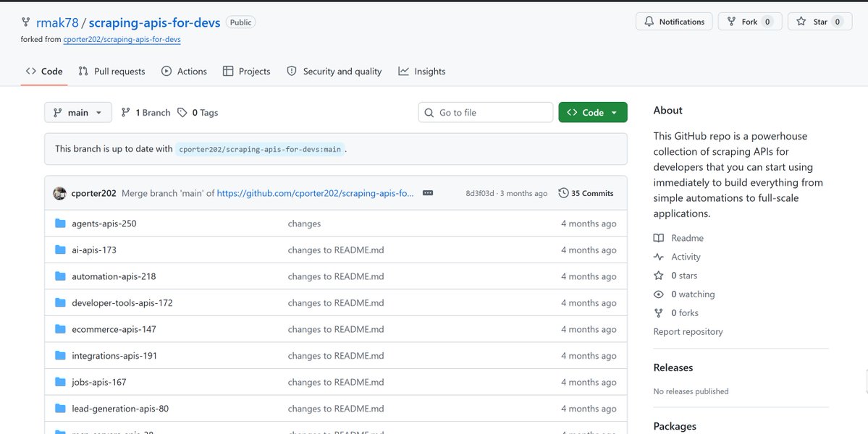Open the forked-from cporter202/scraping-apis-for-devs link
Screen dimensions: 868x434
coord(122,40)
